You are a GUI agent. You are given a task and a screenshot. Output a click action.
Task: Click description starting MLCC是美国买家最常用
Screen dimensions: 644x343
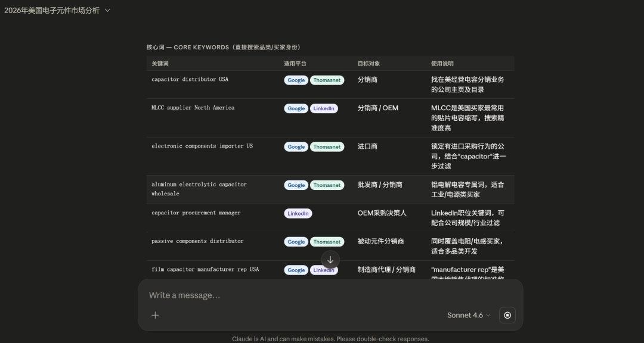click(x=468, y=118)
